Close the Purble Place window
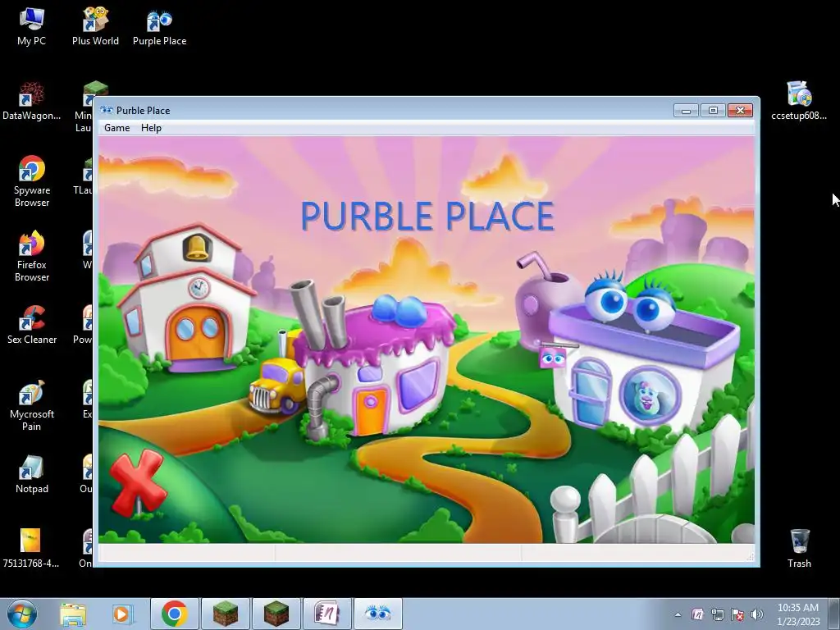This screenshot has height=630, width=840. (741, 111)
